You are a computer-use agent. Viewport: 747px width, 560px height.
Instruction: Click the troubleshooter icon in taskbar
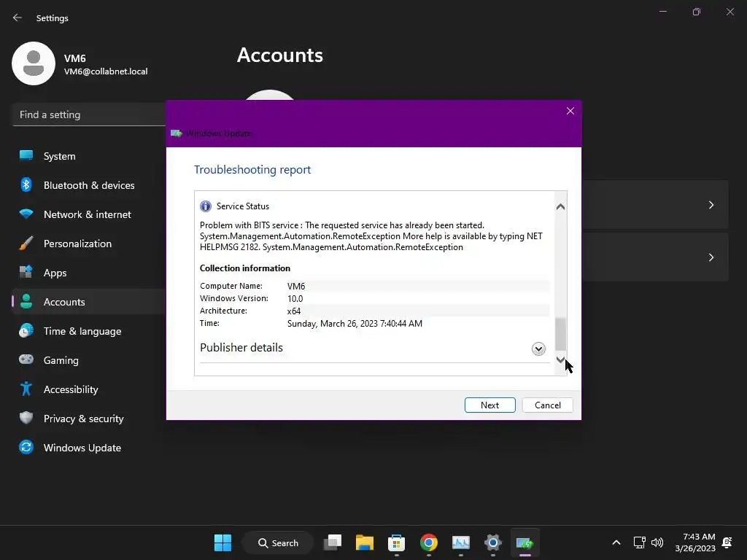click(x=525, y=542)
